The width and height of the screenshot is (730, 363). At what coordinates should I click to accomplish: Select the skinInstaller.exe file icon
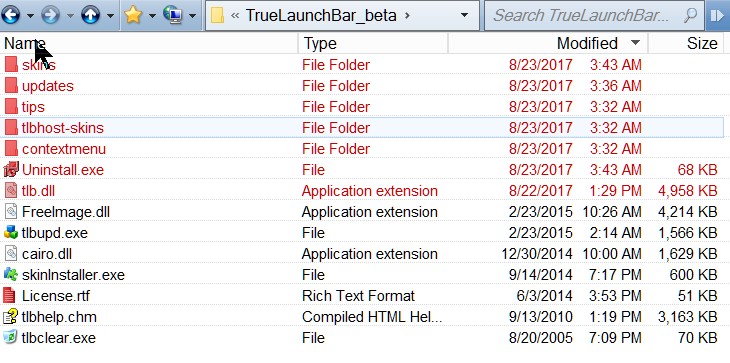[10, 275]
